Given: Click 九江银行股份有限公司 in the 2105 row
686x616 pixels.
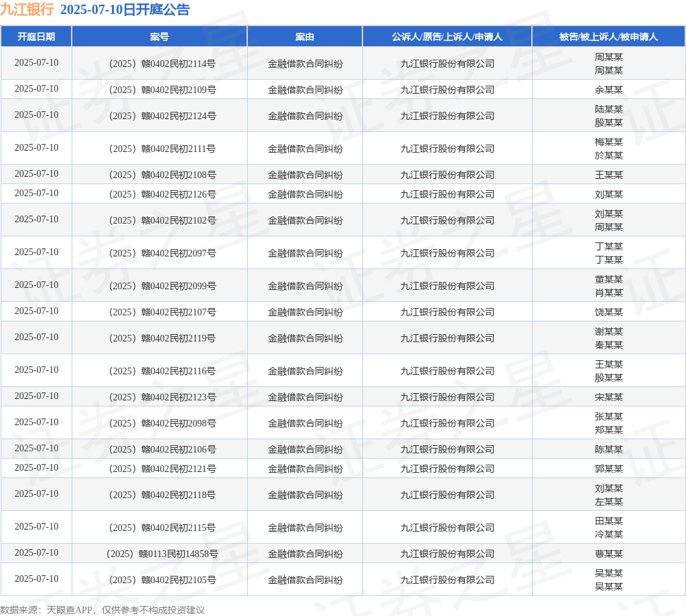Looking at the screenshot, I should 447,580.
